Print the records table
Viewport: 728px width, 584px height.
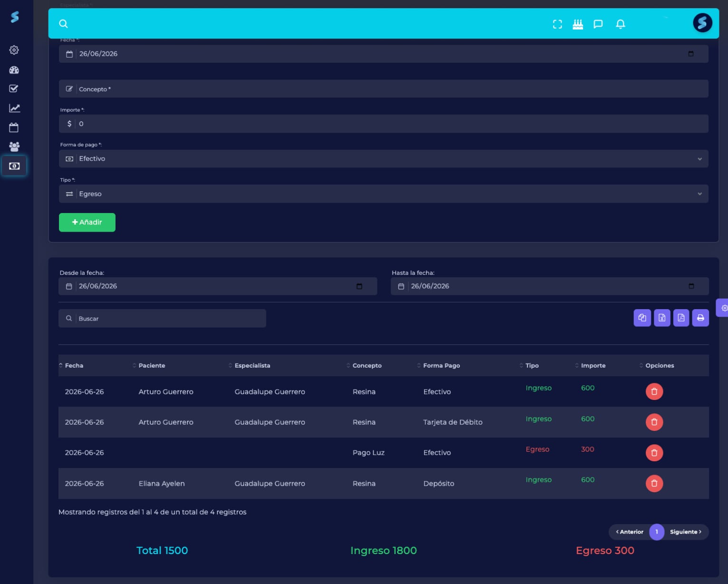[x=700, y=318]
